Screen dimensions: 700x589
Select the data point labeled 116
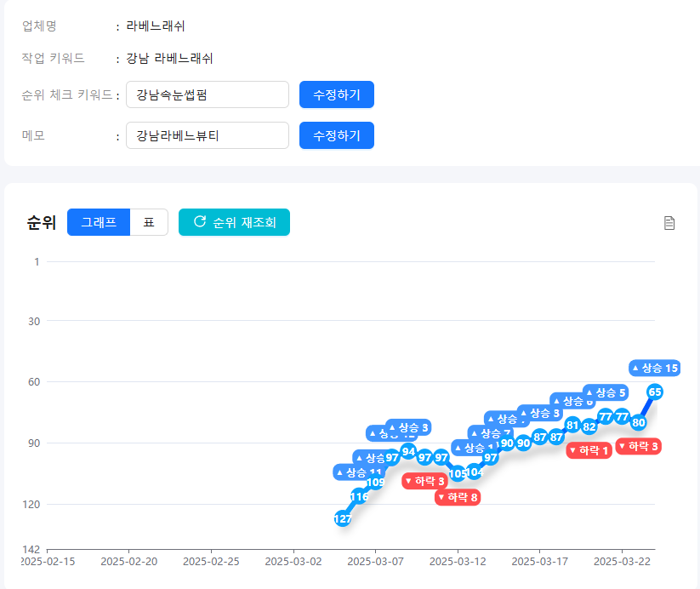coord(359,496)
